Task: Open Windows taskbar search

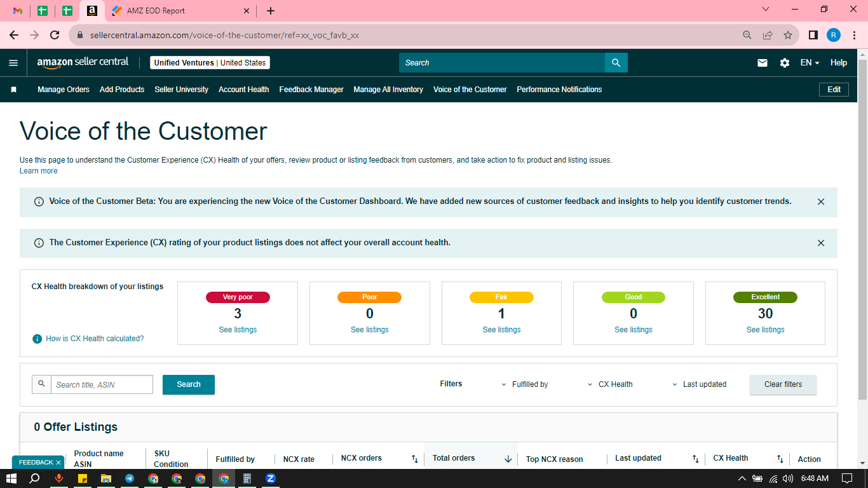Action: pos(35,478)
